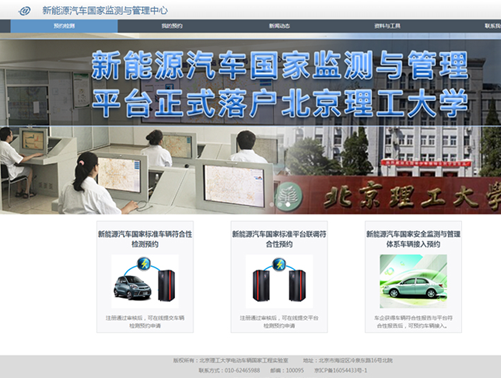
Task: Click the lightning icon between the two servers
Action: click(279, 264)
